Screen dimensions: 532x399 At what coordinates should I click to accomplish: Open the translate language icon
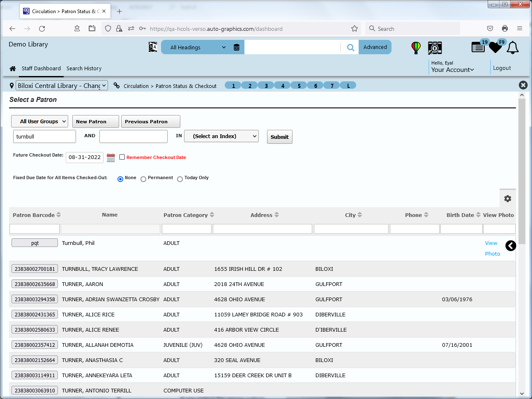(153, 47)
